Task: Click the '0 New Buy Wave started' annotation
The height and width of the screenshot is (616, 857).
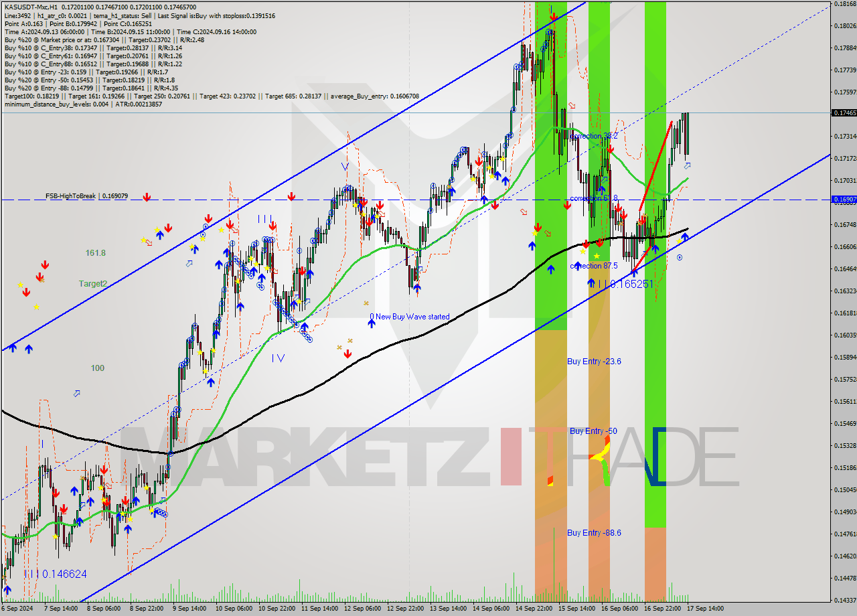Action: pyautogui.click(x=410, y=317)
